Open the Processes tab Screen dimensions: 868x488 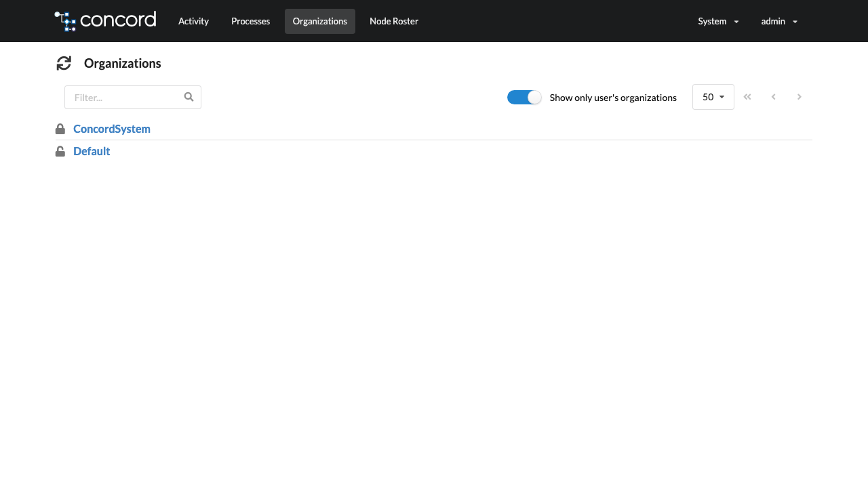[250, 21]
